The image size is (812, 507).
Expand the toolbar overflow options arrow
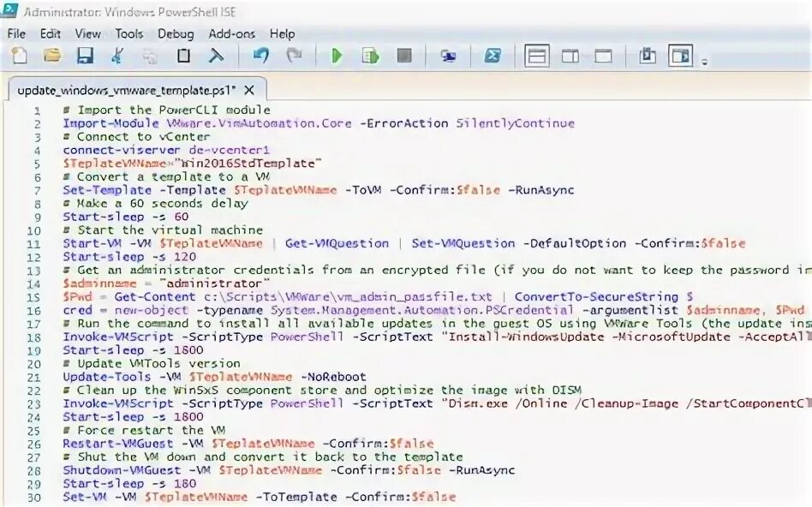[704, 62]
